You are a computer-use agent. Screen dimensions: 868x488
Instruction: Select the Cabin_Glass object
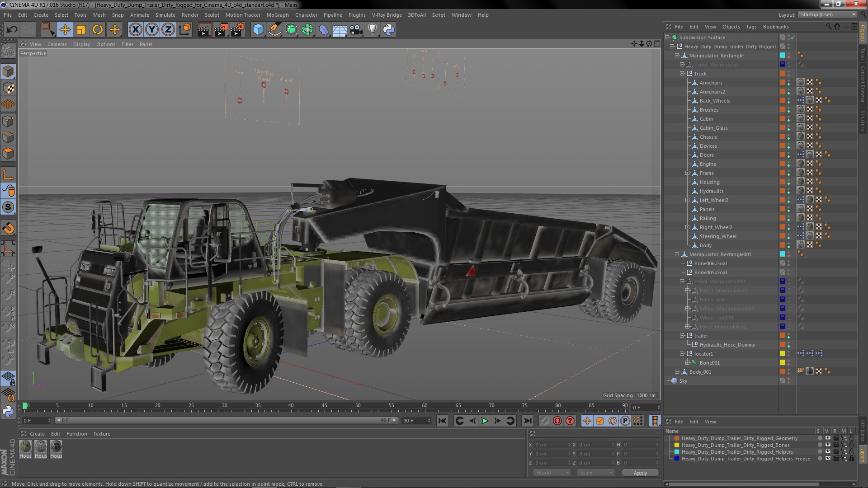(713, 128)
